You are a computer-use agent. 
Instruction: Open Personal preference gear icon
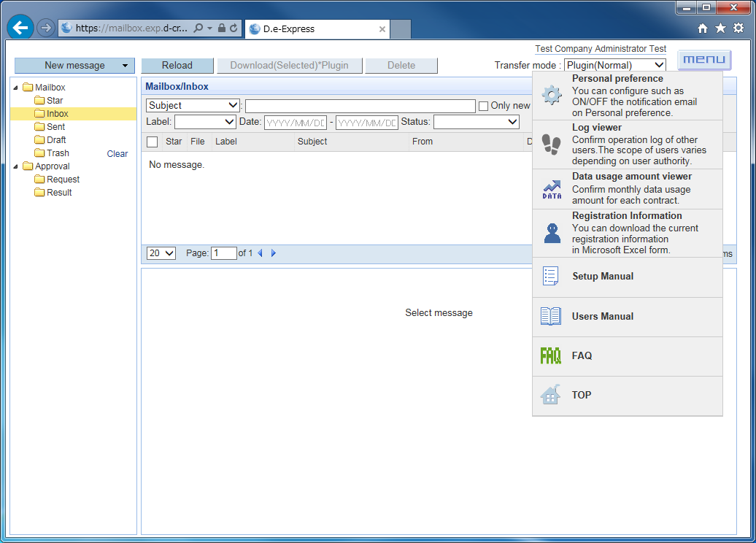point(552,96)
